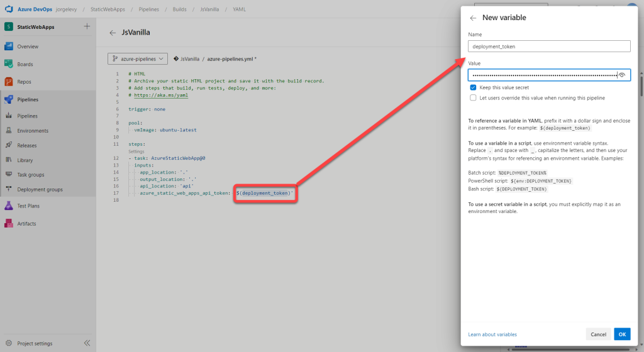Screen dimensions: 644x352
Task: Enable Let users override this value checkbox
Action: 473,97
